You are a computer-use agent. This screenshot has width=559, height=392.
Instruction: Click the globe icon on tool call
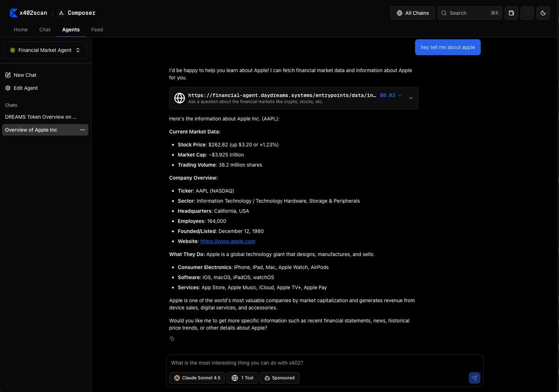(179, 98)
